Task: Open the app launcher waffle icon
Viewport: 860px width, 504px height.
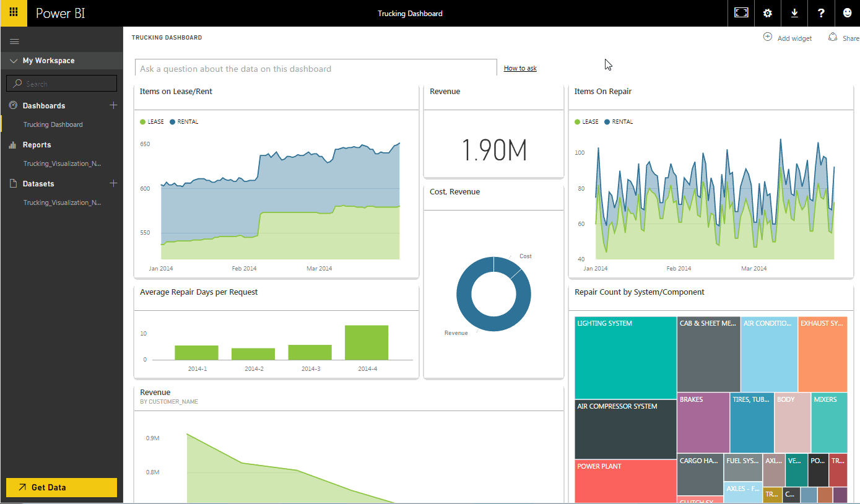Action: (14, 13)
